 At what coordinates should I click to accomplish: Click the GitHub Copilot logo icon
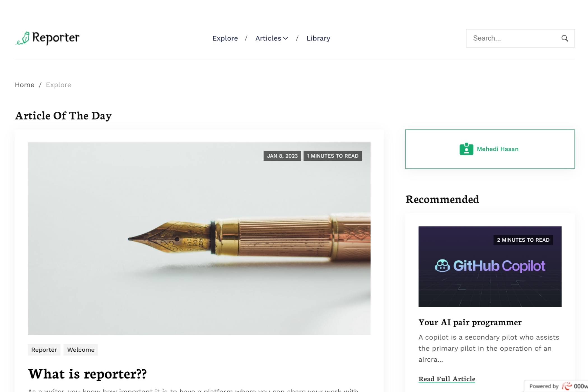442,266
